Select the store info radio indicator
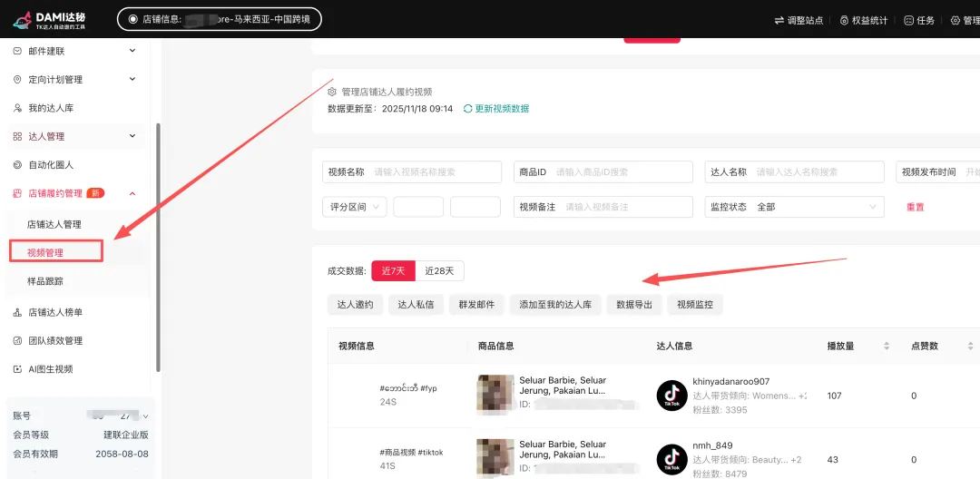The width and height of the screenshot is (980, 479). click(x=132, y=19)
